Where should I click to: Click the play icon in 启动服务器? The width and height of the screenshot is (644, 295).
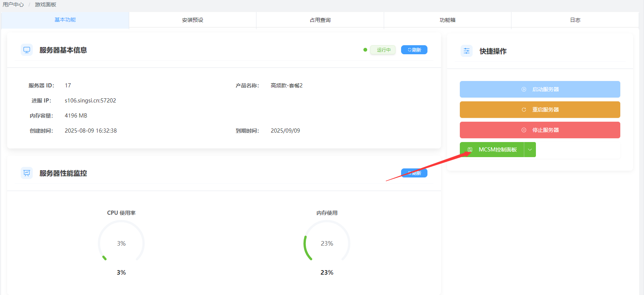pos(523,89)
